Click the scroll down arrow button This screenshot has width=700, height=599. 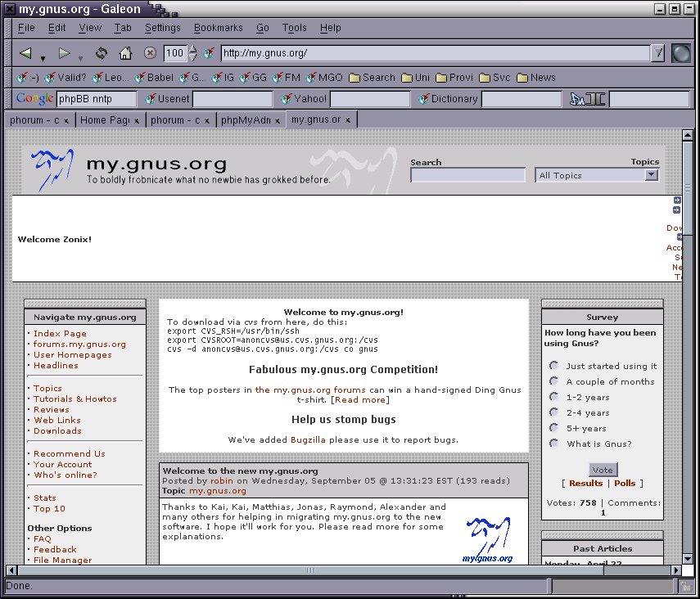pyautogui.click(x=688, y=558)
